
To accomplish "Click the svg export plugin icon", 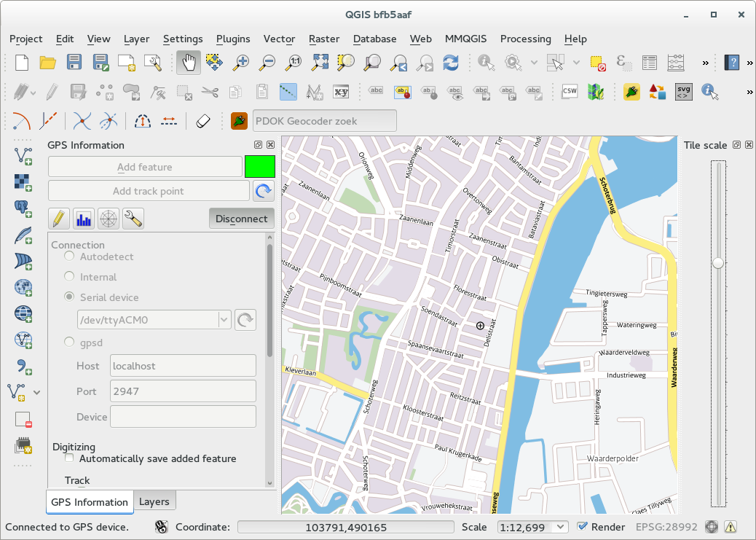I will (x=684, y=92).
